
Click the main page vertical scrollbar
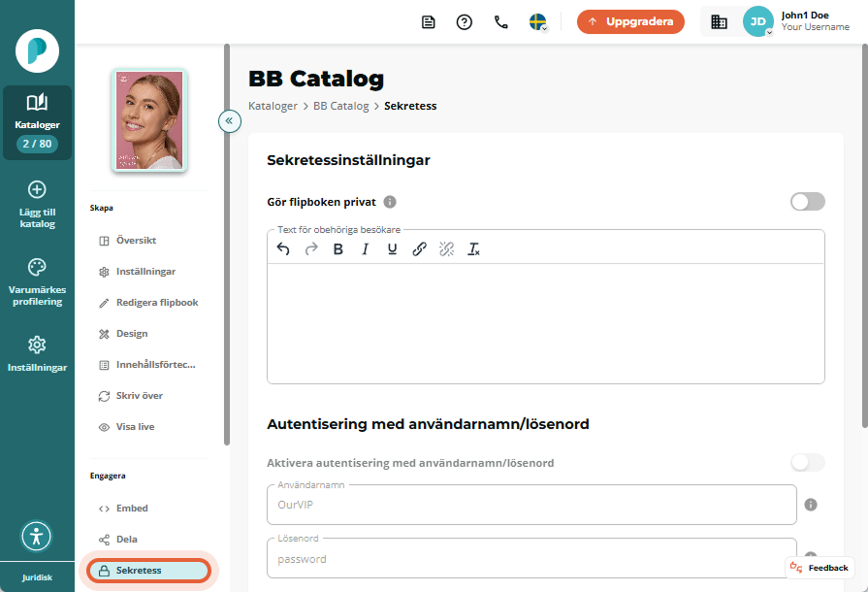click(x=865, y=236)
